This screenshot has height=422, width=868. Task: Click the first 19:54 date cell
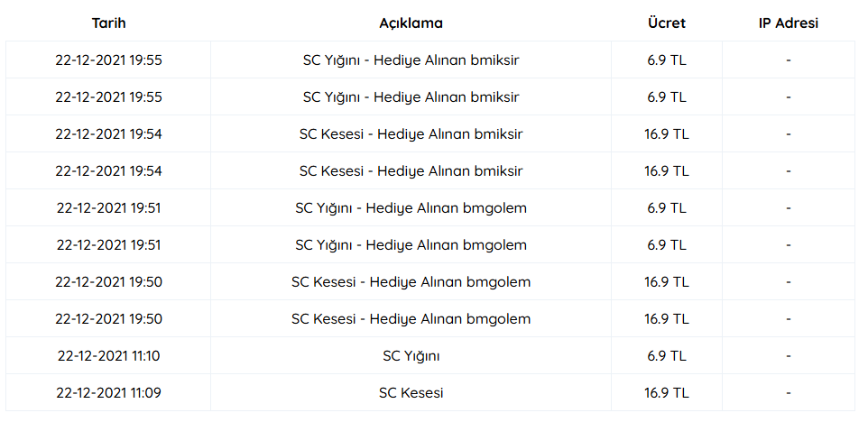(108, 133)
